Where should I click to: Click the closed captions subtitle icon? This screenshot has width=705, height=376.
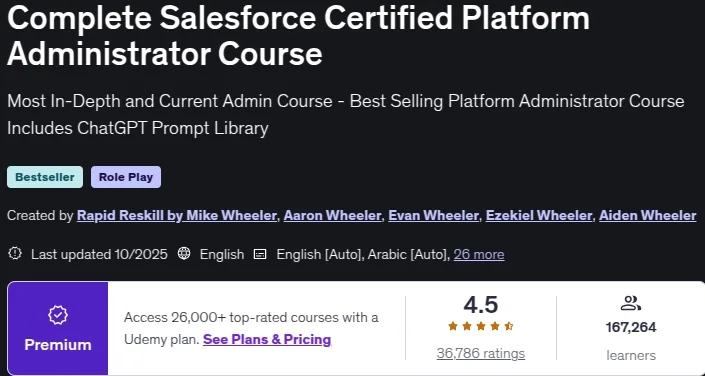(260, 255)
